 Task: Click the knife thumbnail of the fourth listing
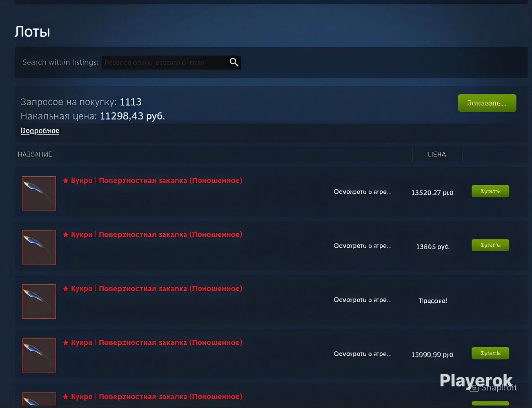(39, 355)
